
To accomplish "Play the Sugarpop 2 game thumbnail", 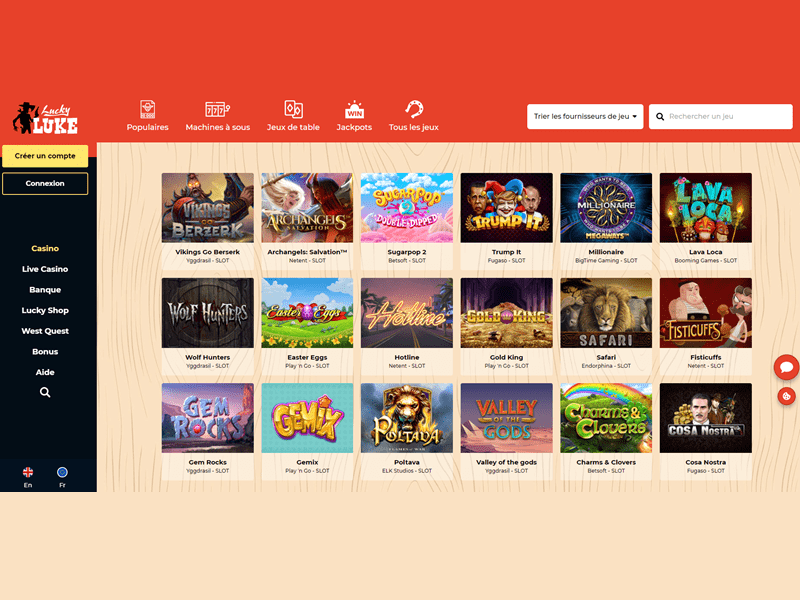I will (x=407, y=208).
